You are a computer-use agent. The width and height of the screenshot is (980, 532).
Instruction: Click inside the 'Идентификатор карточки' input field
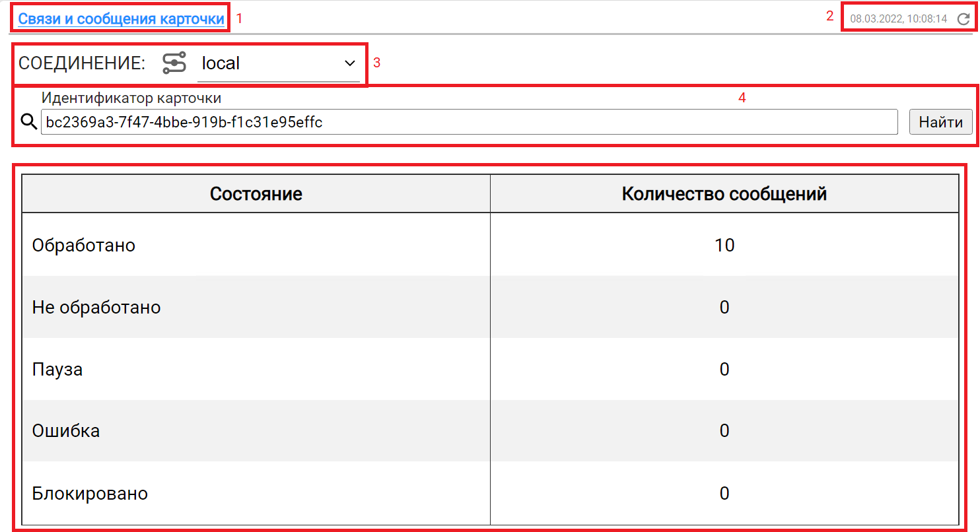[462, 121]
